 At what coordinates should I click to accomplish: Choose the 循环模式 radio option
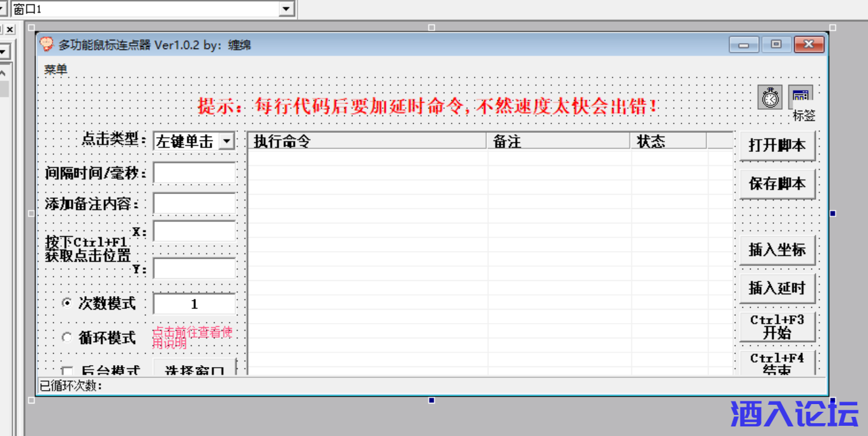pyautogui.click(x=67, y=338)
